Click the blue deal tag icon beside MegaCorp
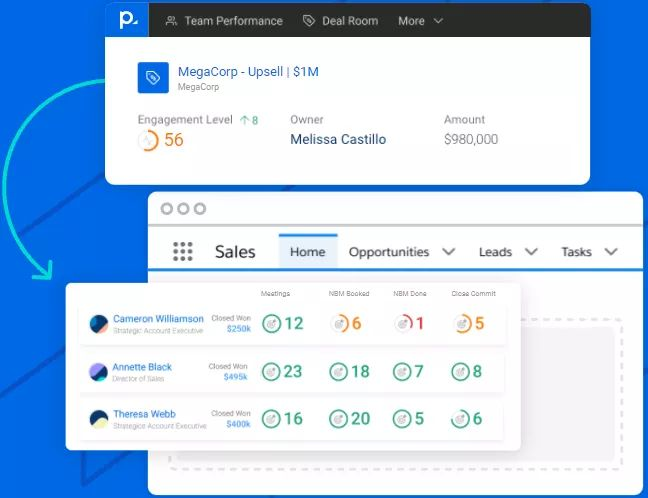648x498 pixels. tap(153, 78)
